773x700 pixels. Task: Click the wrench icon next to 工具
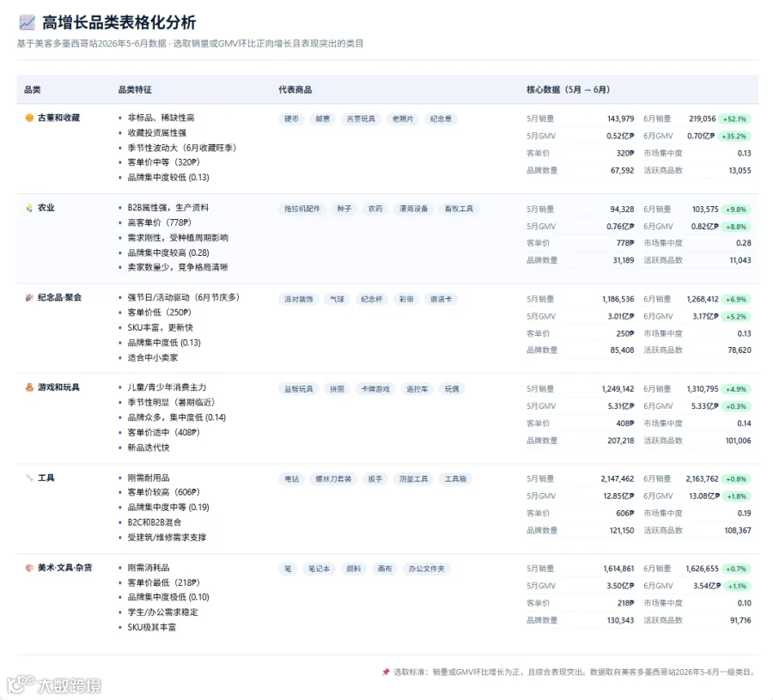(x=29, y=478)
